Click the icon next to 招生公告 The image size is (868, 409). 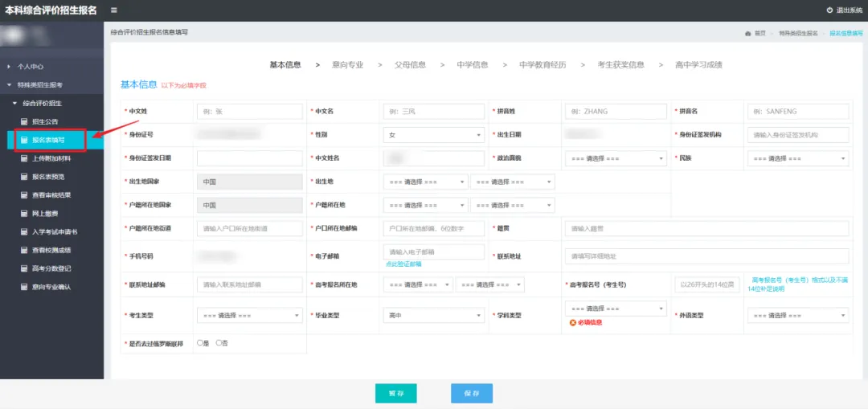pyautogui.click(x=24, y=121)
